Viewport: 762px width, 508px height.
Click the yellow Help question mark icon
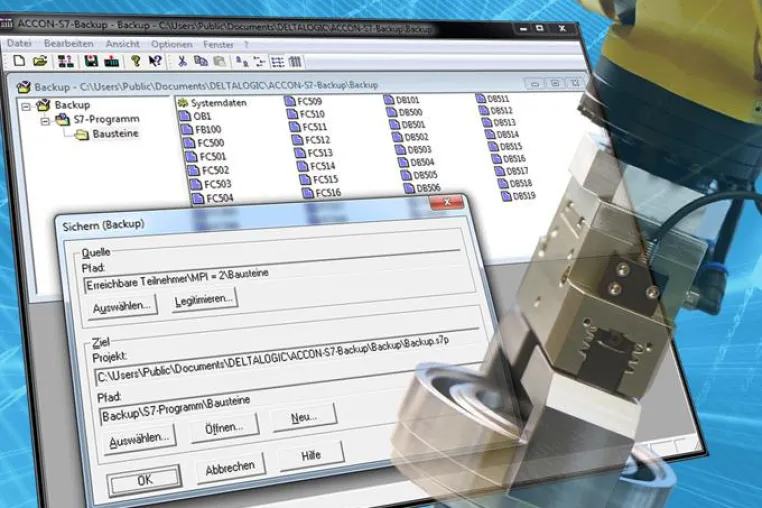point(136,61)
